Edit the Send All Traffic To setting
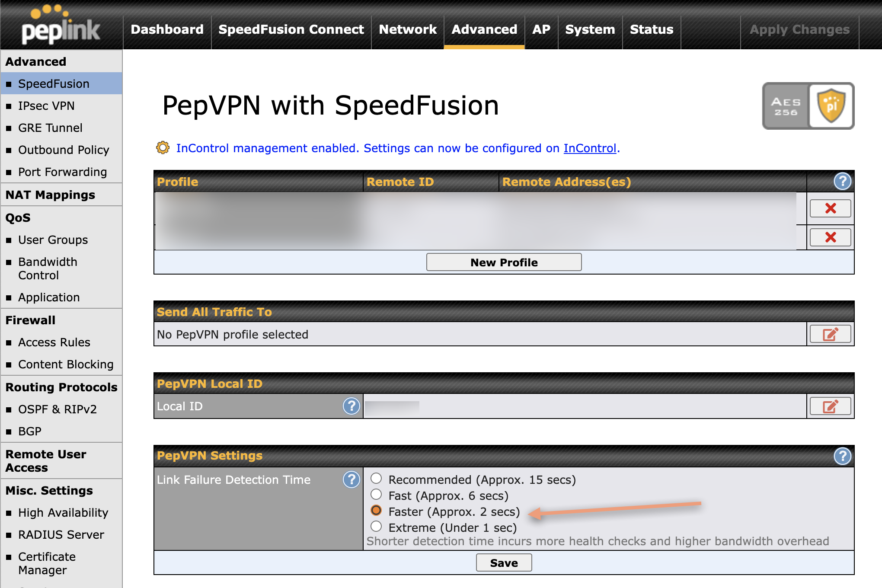 click(x=830, y=333)
